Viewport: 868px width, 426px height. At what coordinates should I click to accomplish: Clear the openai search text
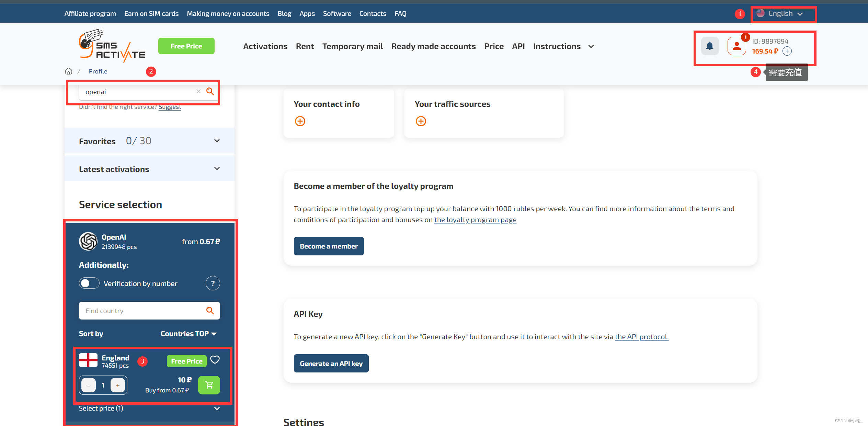[x=198, y=91]
